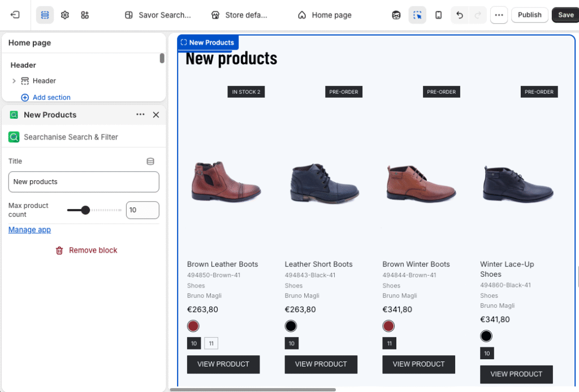Click the max product count number box

click(142, 210)
